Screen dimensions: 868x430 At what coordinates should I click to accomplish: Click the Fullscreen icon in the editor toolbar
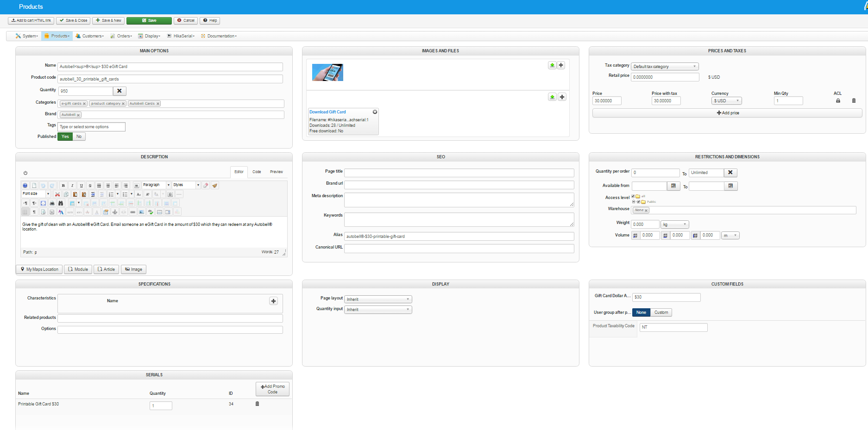(43, 203)
